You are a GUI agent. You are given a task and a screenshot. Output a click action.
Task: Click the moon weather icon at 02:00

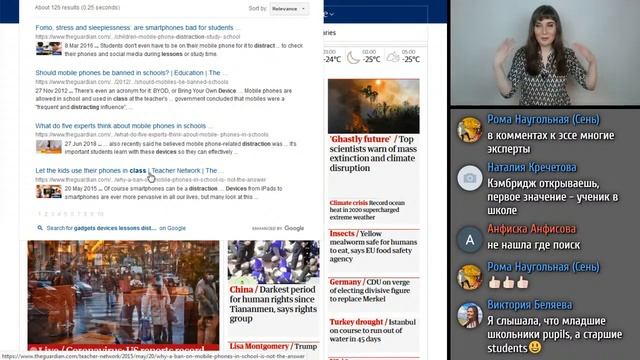353,58
